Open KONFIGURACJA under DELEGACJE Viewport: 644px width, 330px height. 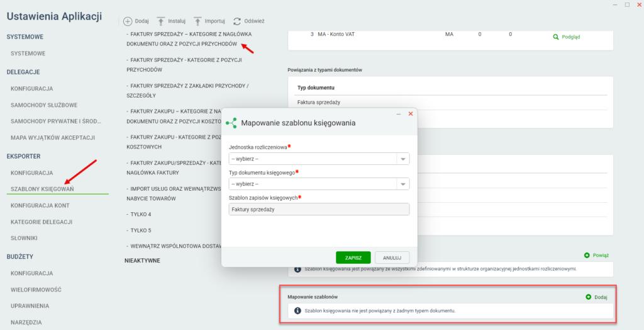point(31,88)
